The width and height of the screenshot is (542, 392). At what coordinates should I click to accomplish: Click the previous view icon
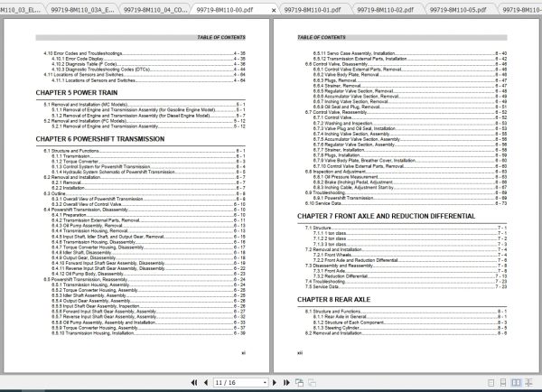(x=299, y=383)
